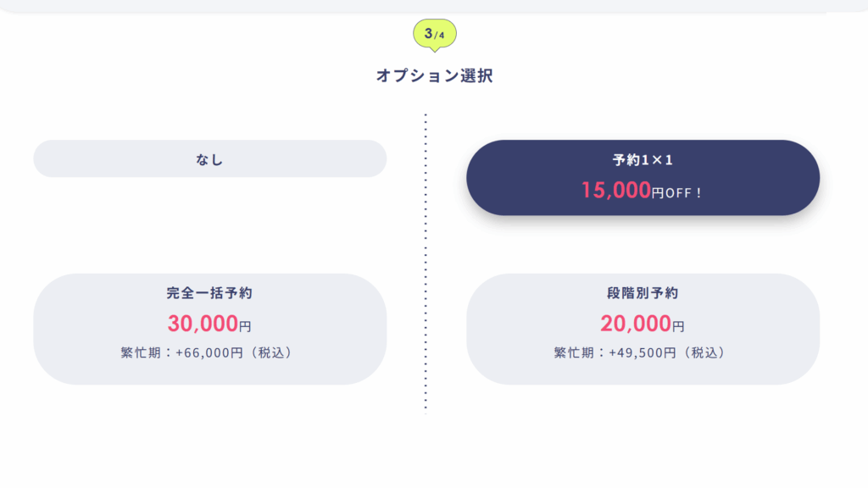868x488 pixels.
Task: Click the OFF! text in the dark button
Action: click(684, 193)
